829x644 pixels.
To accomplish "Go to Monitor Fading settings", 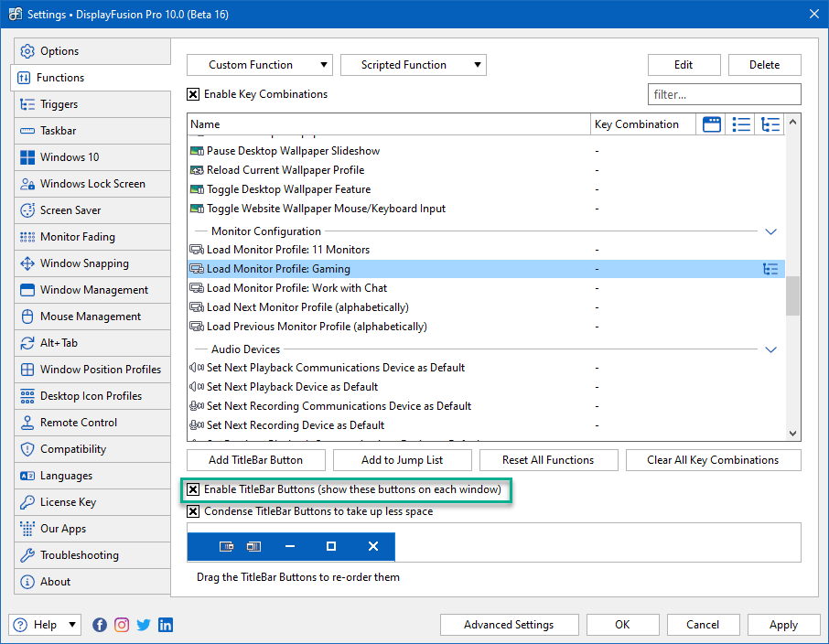I will point(92,237).
